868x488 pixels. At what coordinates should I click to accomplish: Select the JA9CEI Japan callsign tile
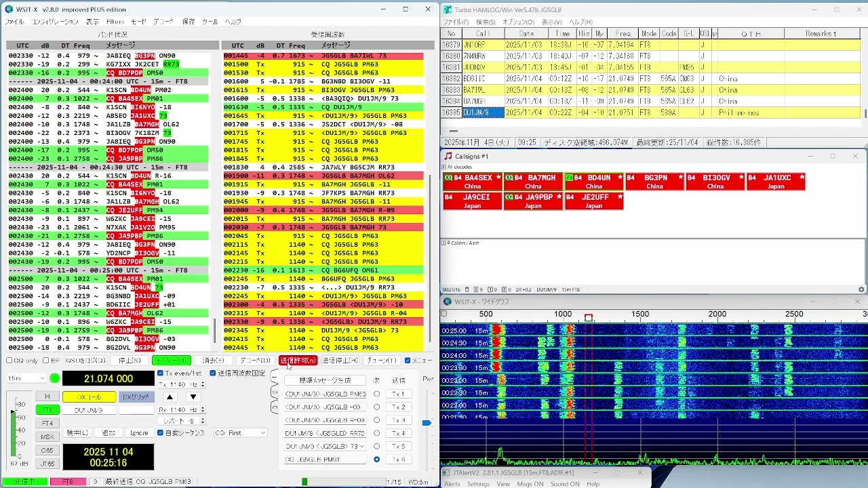tap(473, 201)
